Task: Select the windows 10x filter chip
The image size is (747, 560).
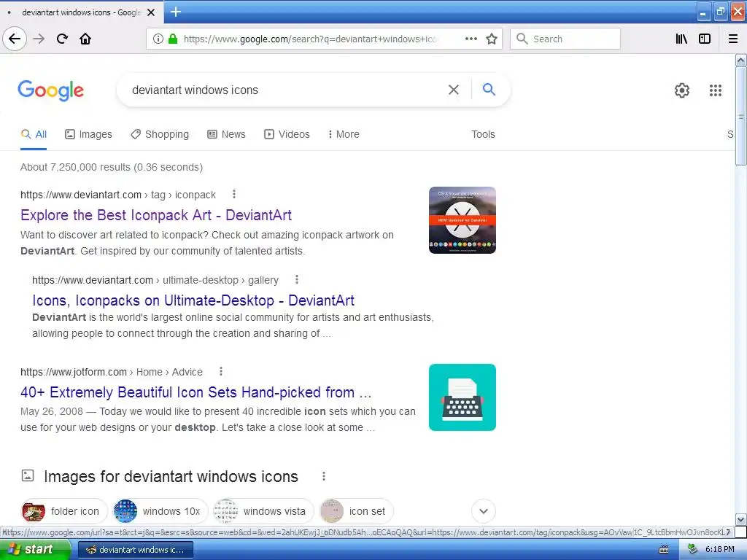Action: tap(160, 511)
